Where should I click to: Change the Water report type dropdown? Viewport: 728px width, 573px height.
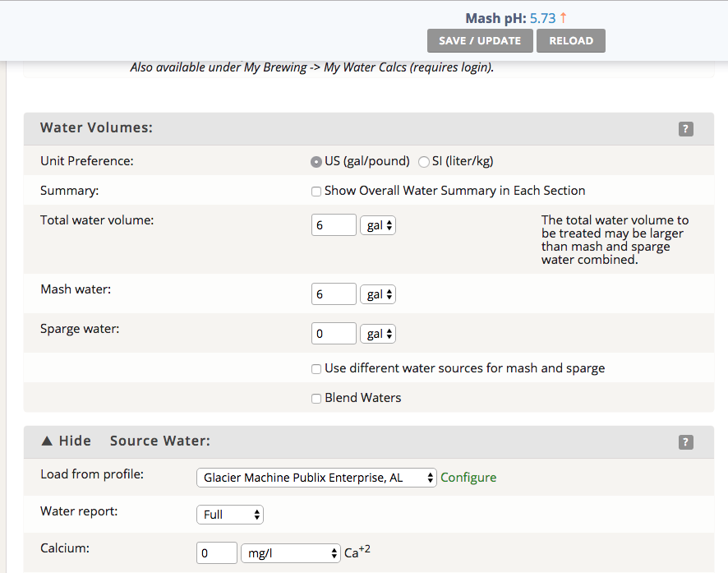pos(230,515)
